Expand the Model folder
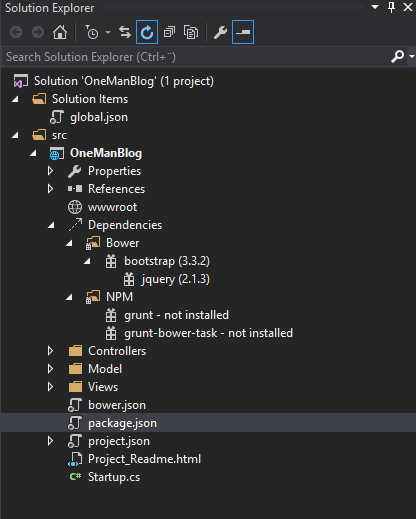 (x=50, y=369)
